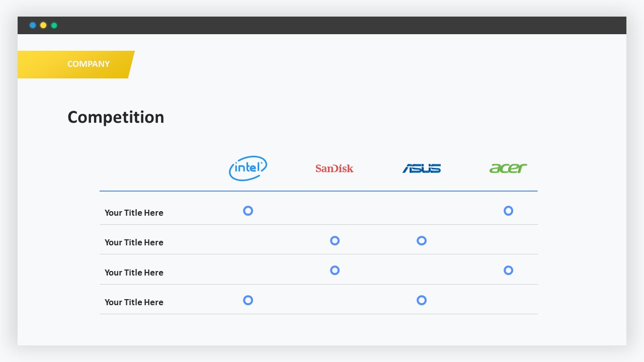644x362 pixels.
Task: Select the COMPANY yellow banner tag
Action: coord(76,64)
